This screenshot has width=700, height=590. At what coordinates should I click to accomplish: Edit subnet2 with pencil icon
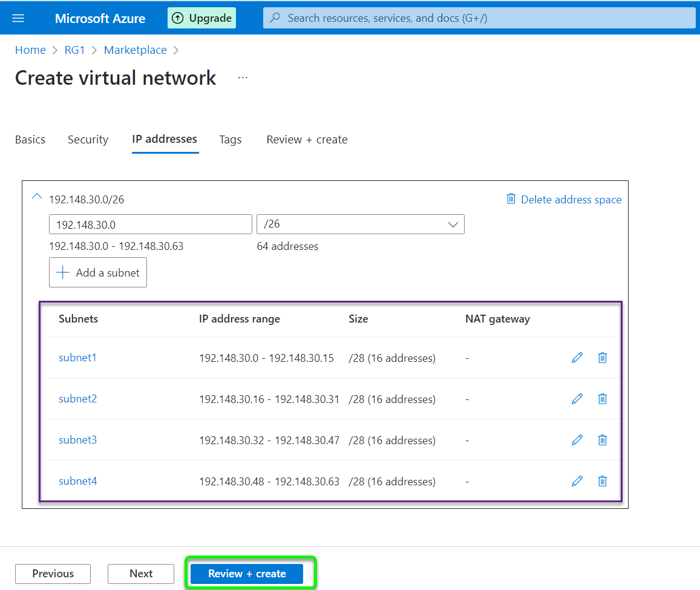coord(577,399)
